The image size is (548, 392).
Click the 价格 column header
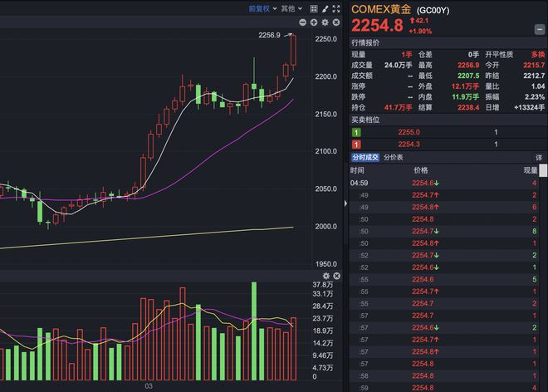pos(421,170)
